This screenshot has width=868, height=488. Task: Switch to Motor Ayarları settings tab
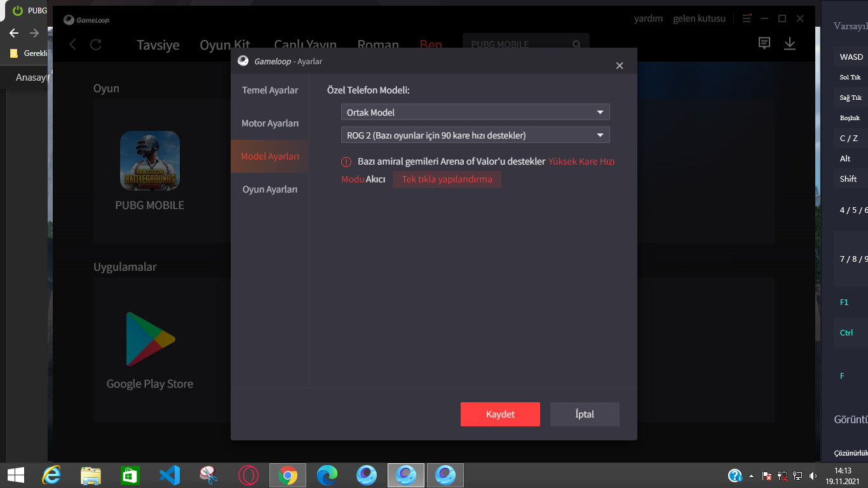270,123
